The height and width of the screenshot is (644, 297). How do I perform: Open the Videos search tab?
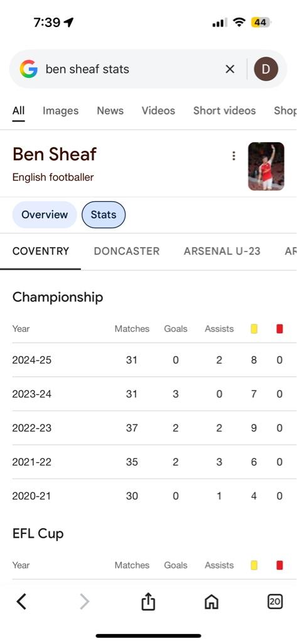[158, 111]
